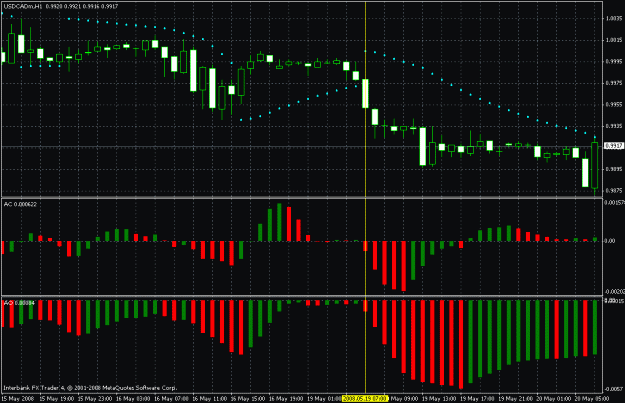Click the 15 May 19:00 time axis label
Image resolution: width=625 pixels, height=403 pixels.
tap(57, 399)
